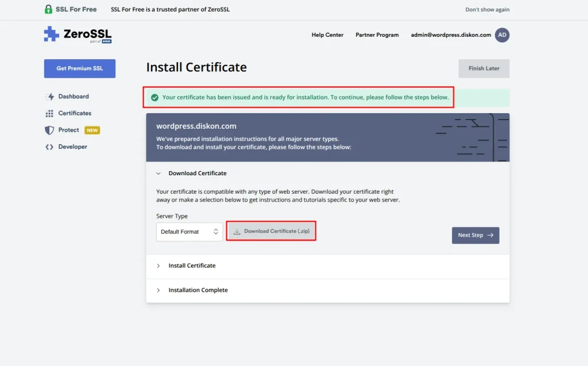Image resolution: width=588 pixels, height=366 pixels.
Task: Select the Dashboard speedometer icon
Action: 49,96
